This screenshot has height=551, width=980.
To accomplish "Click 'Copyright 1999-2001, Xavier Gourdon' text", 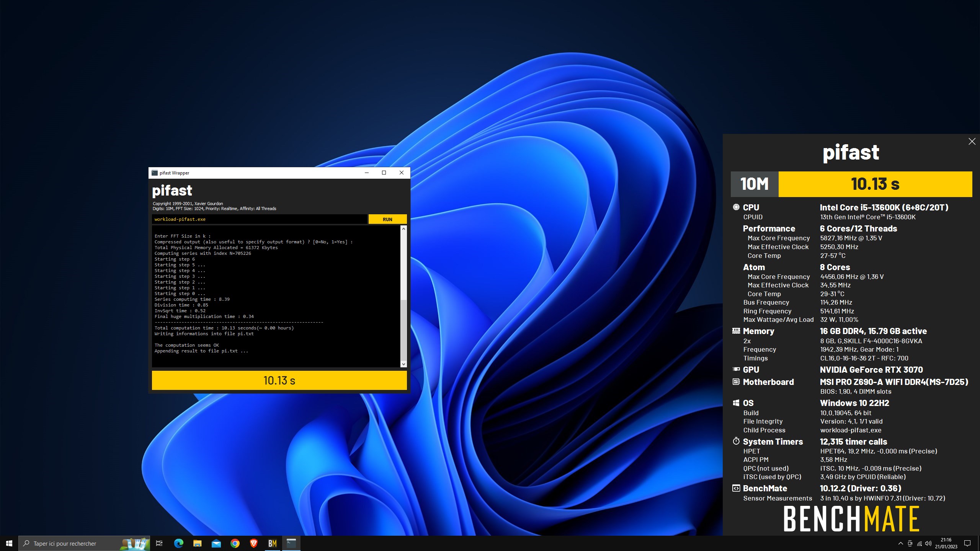I will (x=188, y=204).
